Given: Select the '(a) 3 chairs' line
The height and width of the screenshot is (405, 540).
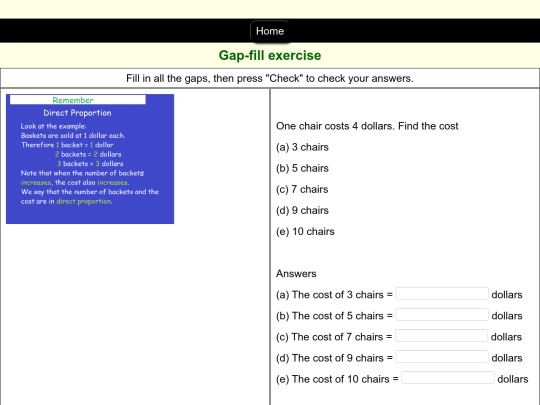Looking at the screenshot, I should [x=302, y=147].
